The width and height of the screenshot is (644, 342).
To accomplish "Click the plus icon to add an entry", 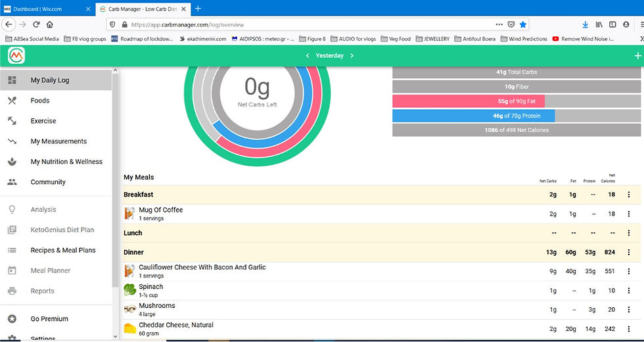I will (637, 56).
